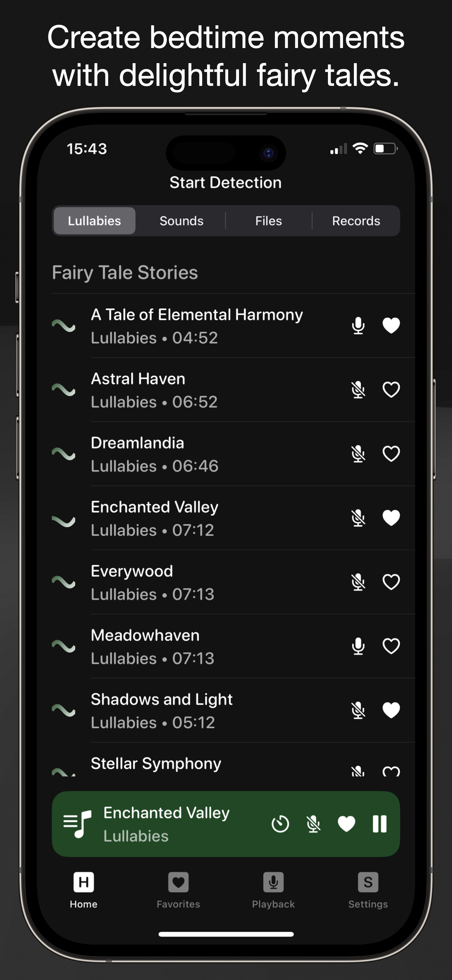
Task: Open Settings from the bottom bar
Action: pyautogui.click(x=368, y=890)
